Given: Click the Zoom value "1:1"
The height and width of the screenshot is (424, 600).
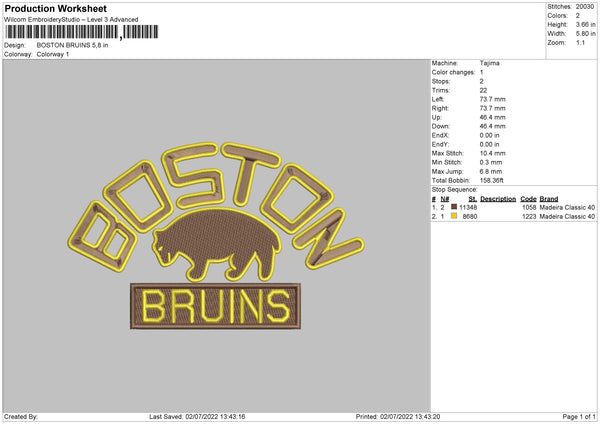Looking at the screenshot, I should coord(580,42).
